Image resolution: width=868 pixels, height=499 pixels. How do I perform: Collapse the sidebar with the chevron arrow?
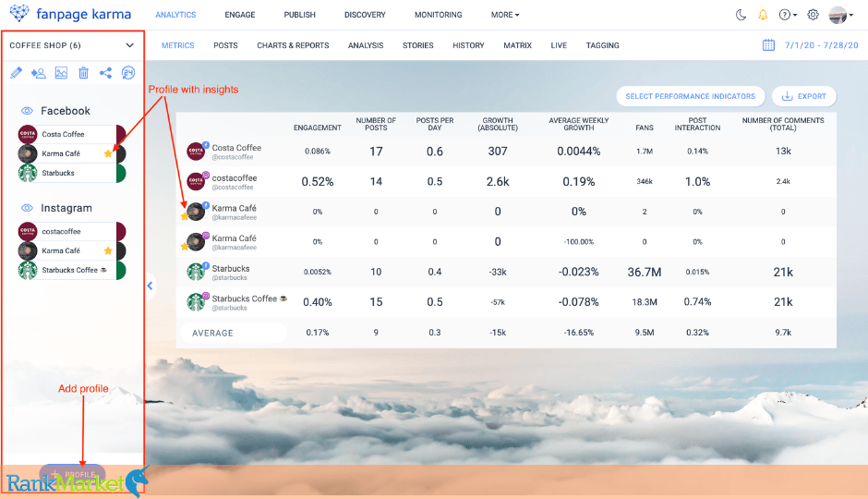coord(150,286)
